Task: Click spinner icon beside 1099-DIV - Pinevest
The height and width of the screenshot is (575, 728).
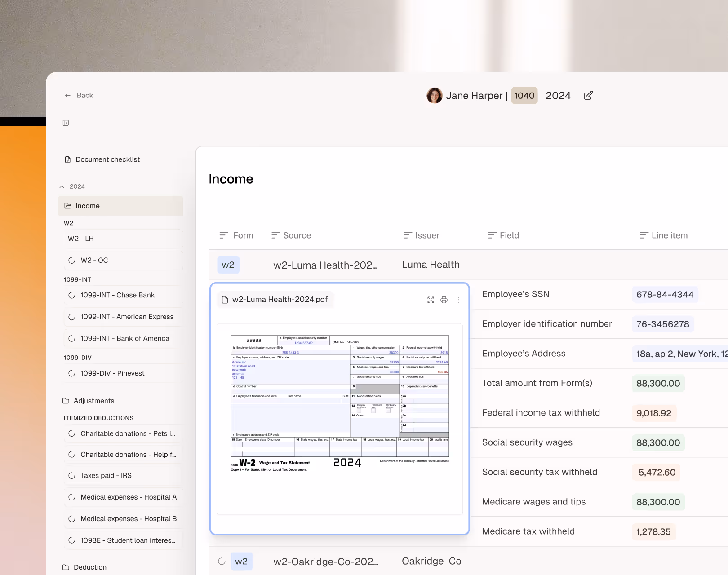Action: tap(71, 373)
